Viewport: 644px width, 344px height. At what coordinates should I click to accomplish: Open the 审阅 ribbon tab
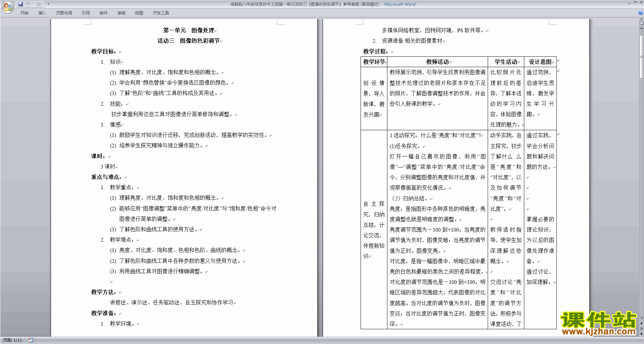click(121, 13)
